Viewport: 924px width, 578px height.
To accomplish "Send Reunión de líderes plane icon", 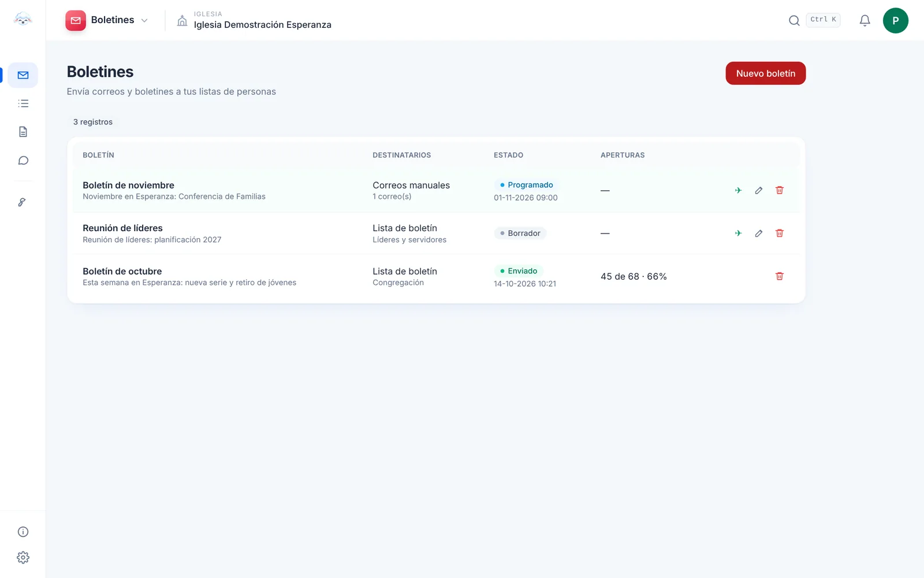I will point(738,233).
